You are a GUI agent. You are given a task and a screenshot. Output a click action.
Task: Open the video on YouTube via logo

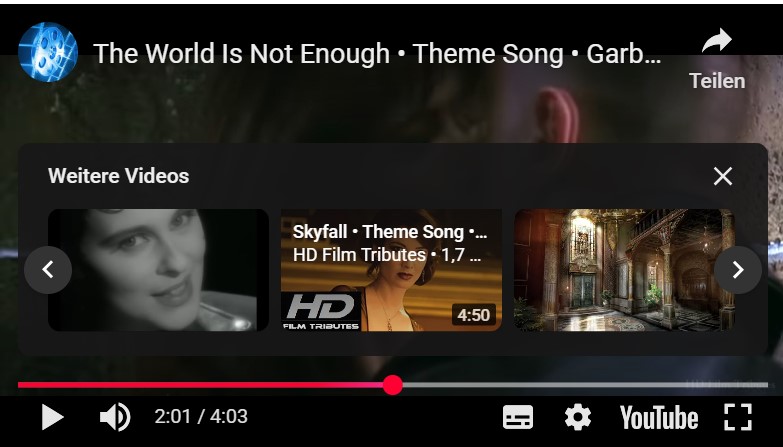tap(659, 418)
